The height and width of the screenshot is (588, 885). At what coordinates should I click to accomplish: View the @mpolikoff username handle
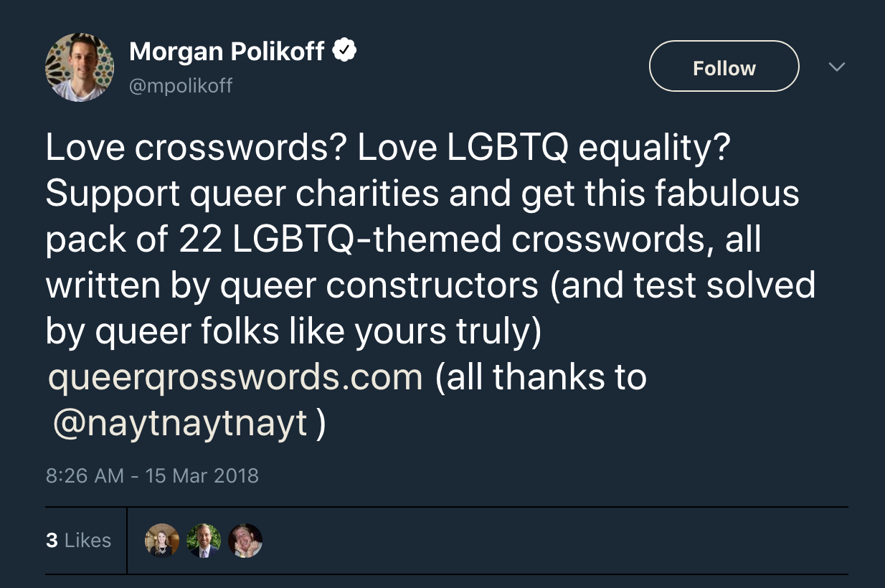pyautogui.click(x=180, y=86)
